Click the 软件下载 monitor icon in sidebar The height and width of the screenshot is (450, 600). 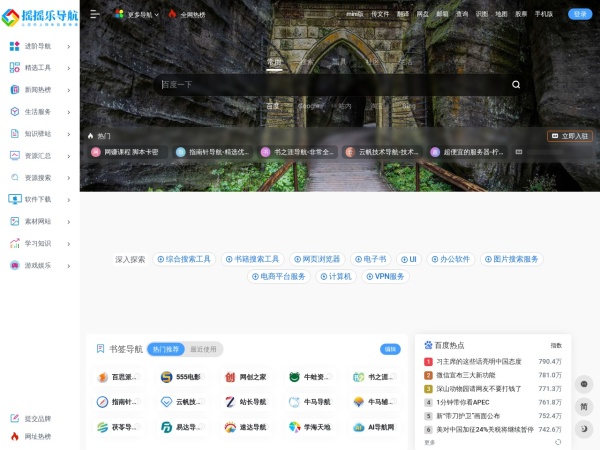pos(14,199)
